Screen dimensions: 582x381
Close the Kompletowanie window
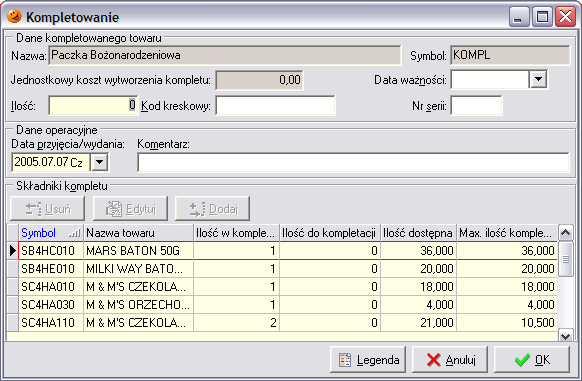coord(565,17)
